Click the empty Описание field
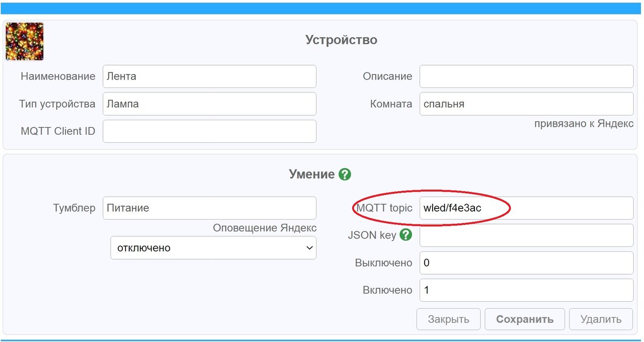Viewport: 644px width, 342px height. [526, 76]
